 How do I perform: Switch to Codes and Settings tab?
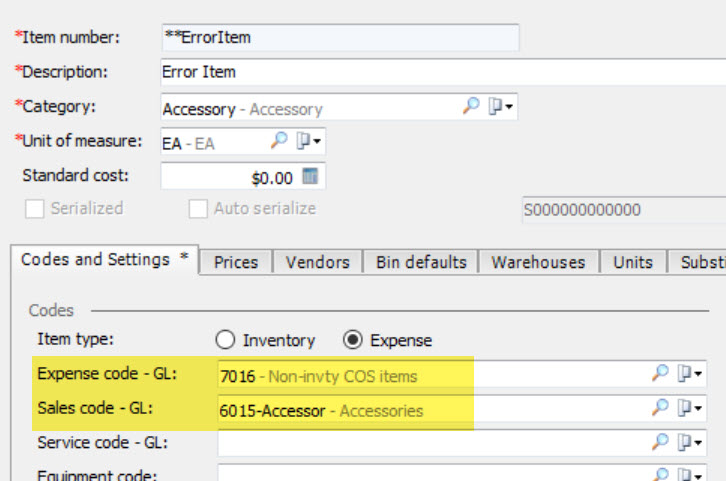click(x=105, y=260)
